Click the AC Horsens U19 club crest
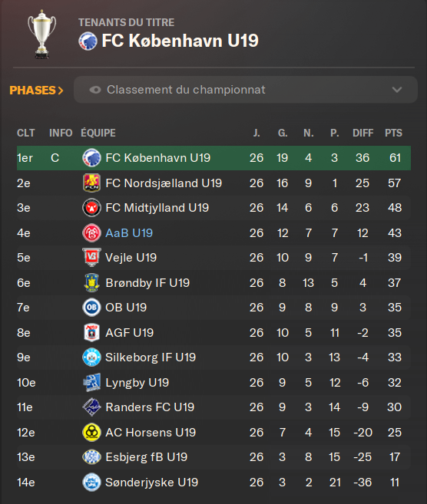Image resolution: width=427 pixels, height=504 pixels. click(91, 432)
